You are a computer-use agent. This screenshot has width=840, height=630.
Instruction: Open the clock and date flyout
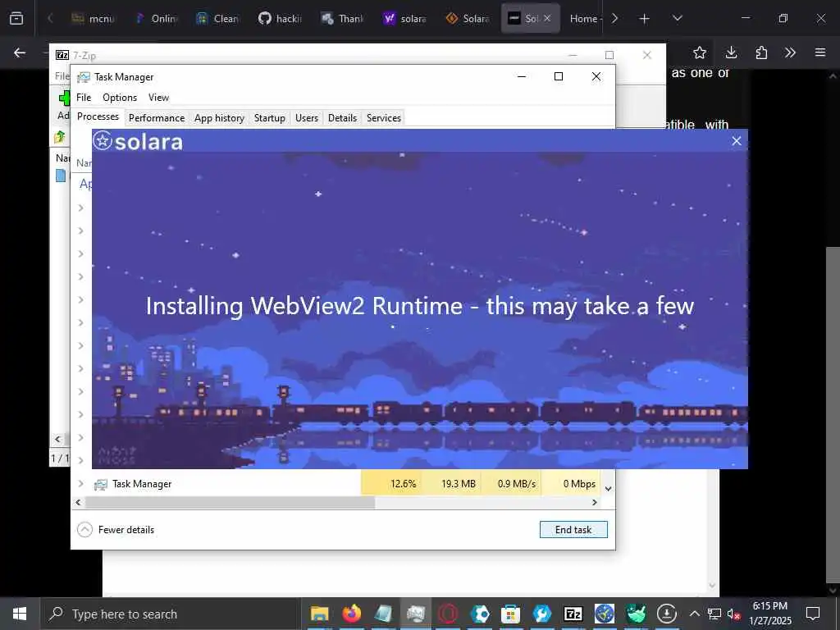pyautogui.click(x=770, y=614)
